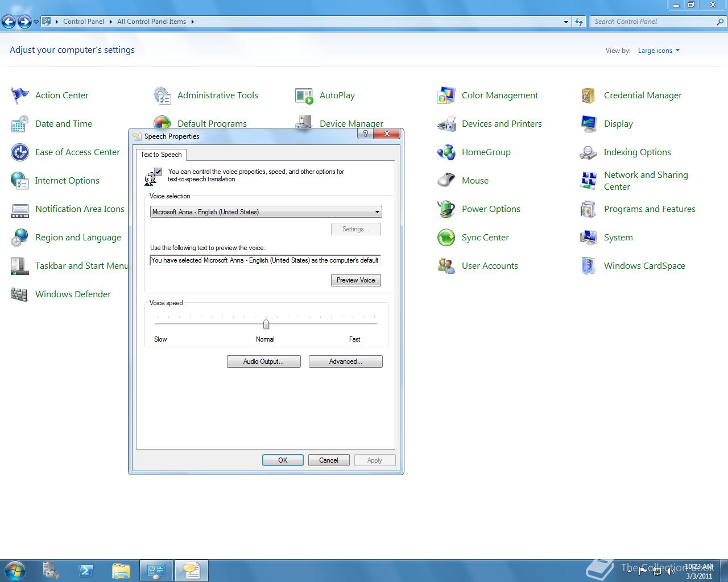Open the Network and Sharing Center icon
This screenshot has width=728, height=582.
tap(589, 181)
